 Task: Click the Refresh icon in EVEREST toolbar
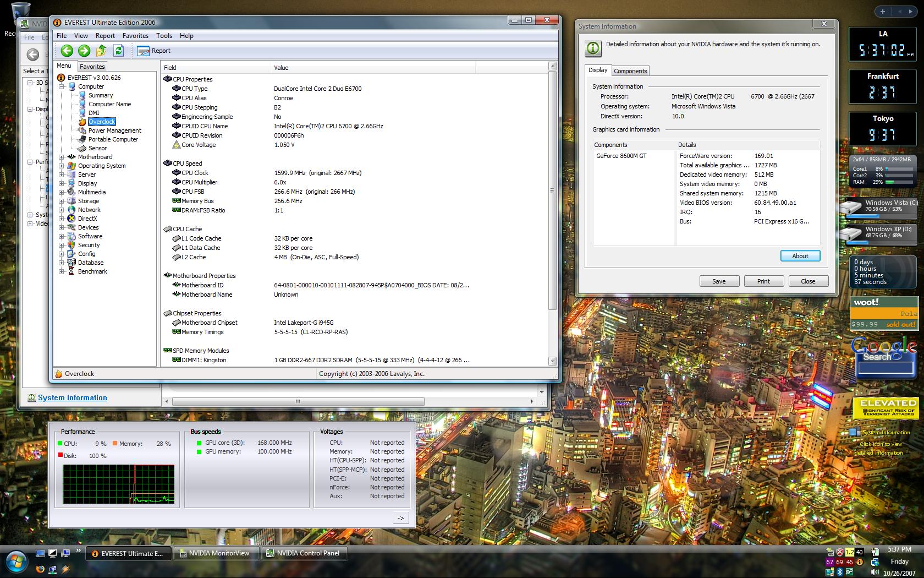[x=118, y=51]
